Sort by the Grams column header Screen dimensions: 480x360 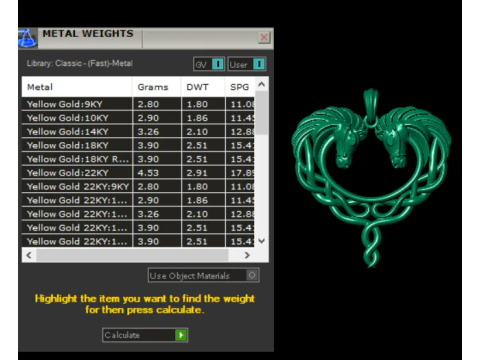[x=157, y=87]
